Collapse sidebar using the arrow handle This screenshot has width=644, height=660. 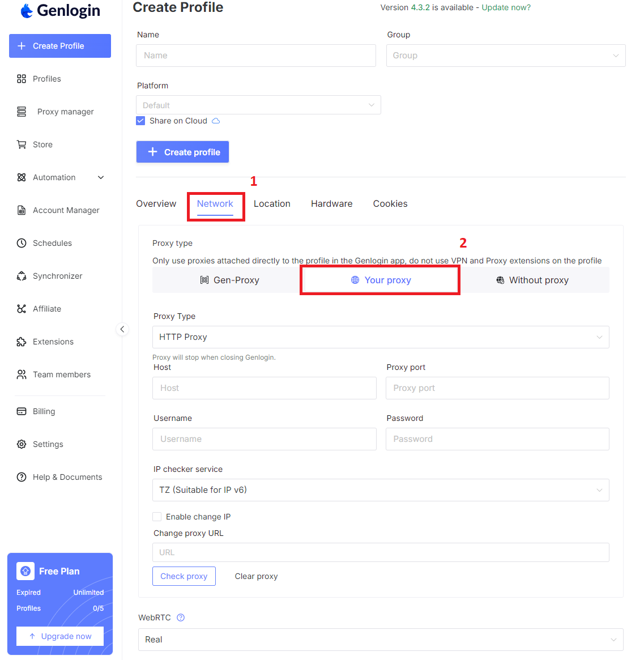(122, 329)
